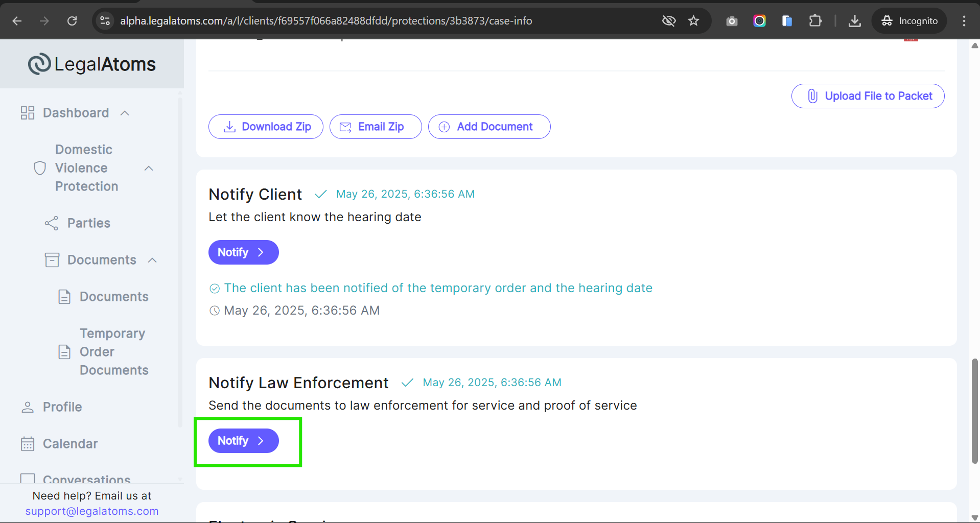The height and width of the screenshot is (523, 980).
Task: Click the Documents archive icon
Action: (x=52, y=260)
